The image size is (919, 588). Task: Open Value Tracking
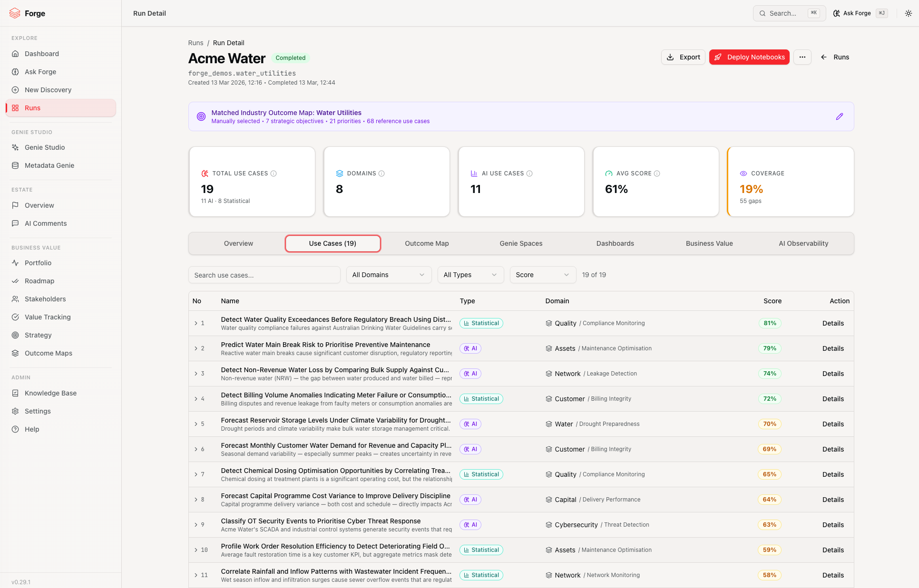[x=61, y=317]
